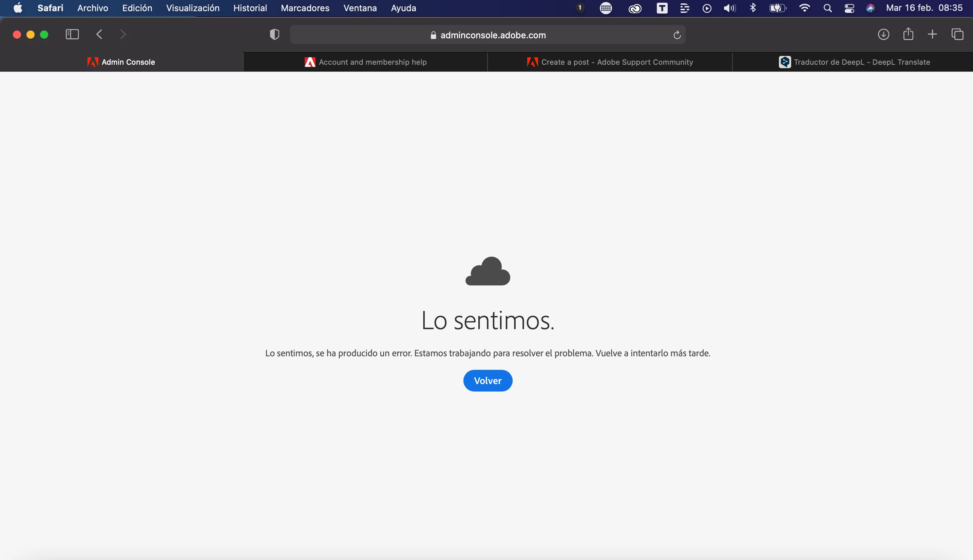Click the privacy report shield icon
Image resolution: width=973 pixels, height=560 pixels.
click(x=274, y=35)
